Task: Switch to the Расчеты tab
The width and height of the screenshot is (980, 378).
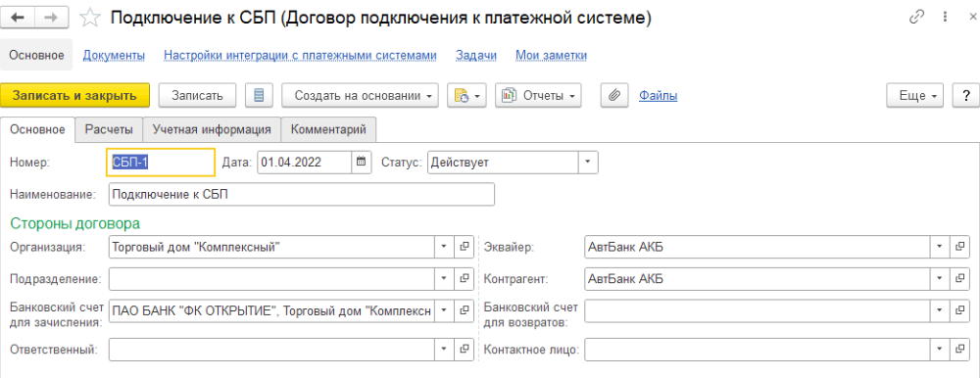Action: (110, 129)
